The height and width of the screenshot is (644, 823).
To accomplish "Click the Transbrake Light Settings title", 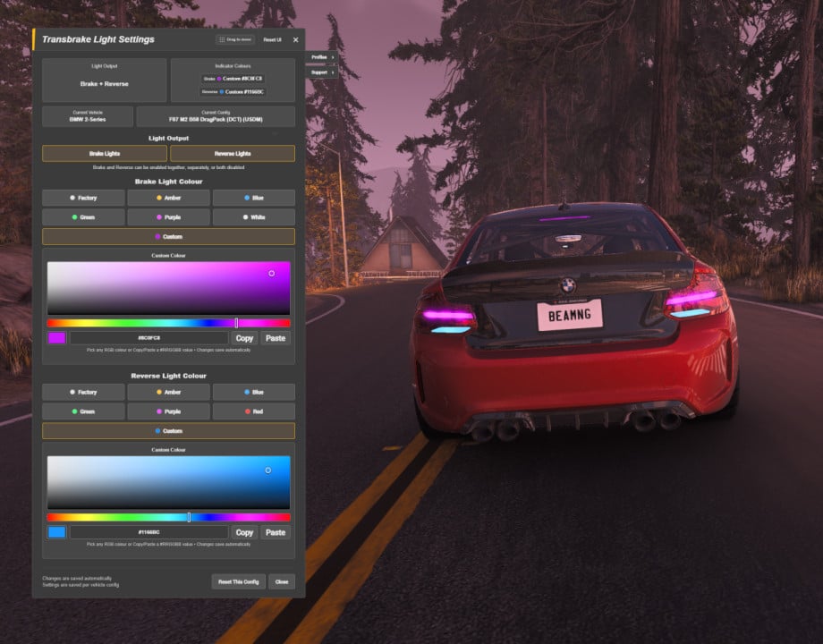I will [x=98, y=39].
